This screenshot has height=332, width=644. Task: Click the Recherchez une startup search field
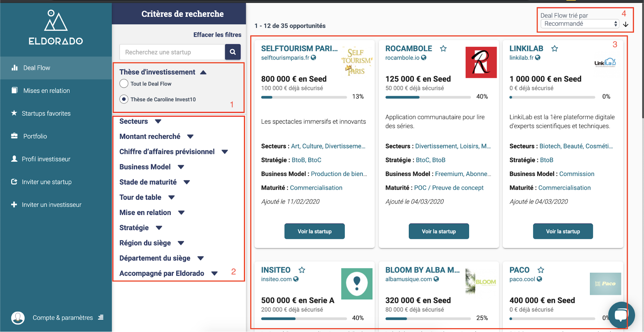point(172,52)
